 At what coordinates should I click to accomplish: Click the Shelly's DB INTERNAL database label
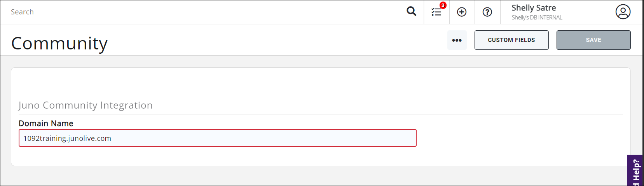537,18
